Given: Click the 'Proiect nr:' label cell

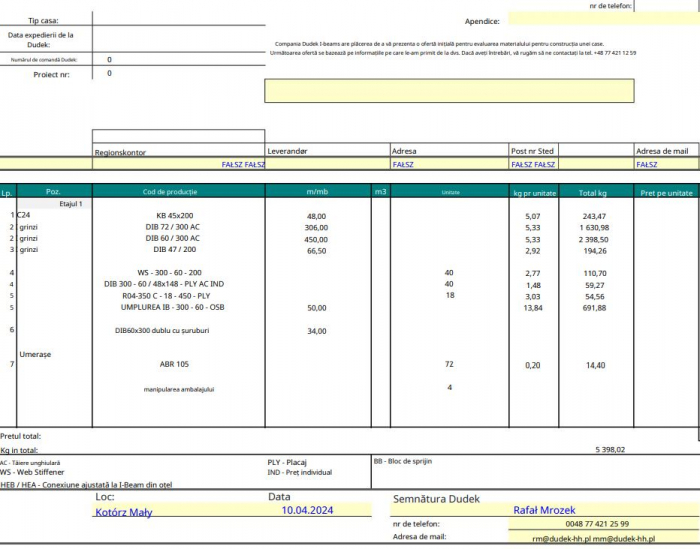Looking at the screenshot, I should click(52, 73).
